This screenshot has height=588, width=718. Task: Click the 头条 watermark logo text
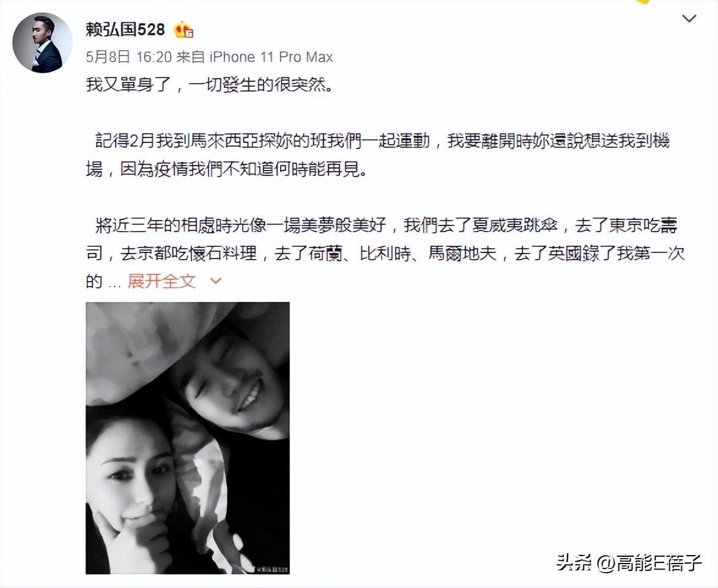[x=574, y=562]
